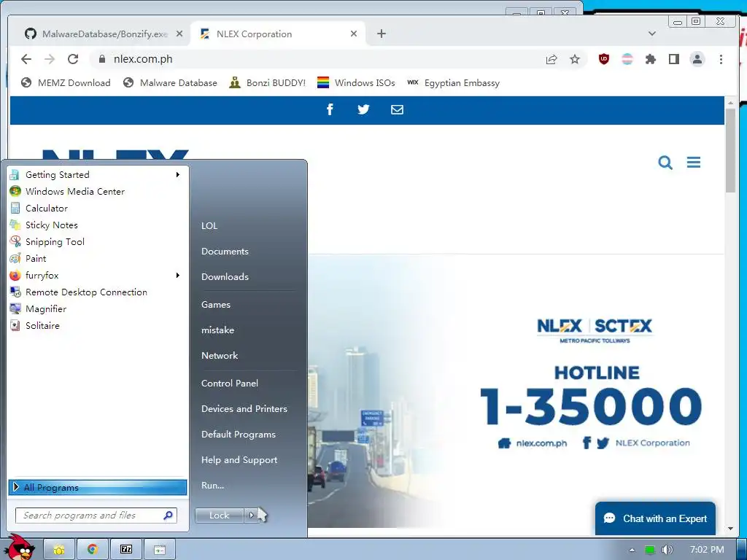
Task: Open the 7z taskbar button
Action: pyautogui.click(x=125, y=550)
